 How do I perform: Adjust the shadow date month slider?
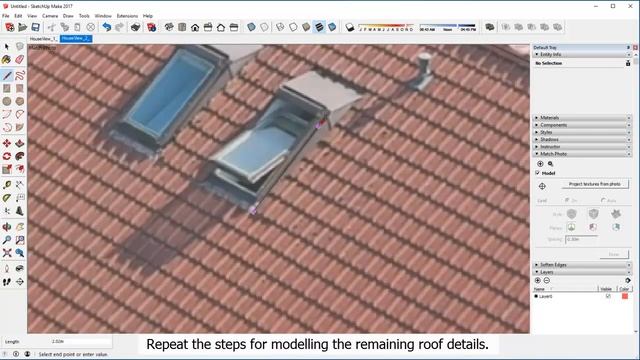coord(386,27)
